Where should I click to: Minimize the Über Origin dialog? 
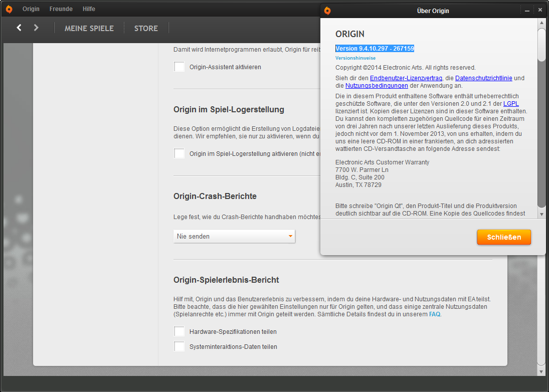(x=527, y=11)
